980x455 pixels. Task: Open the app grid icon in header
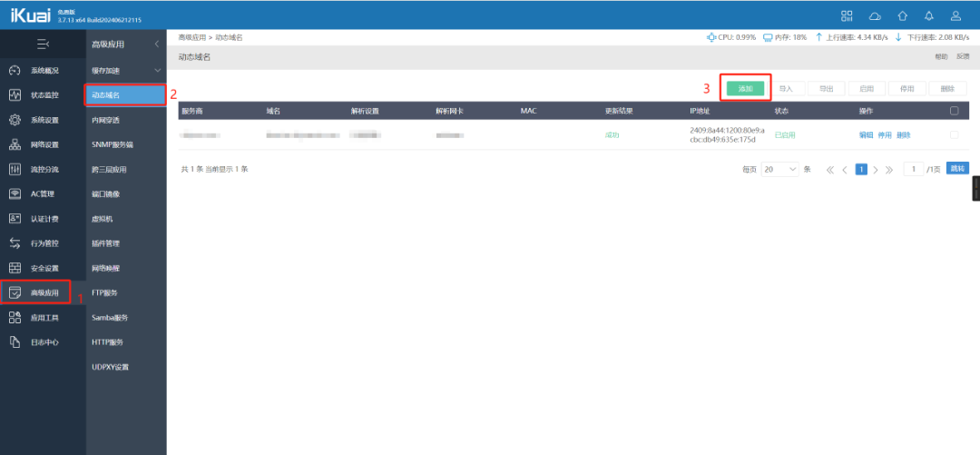point(847,15)
